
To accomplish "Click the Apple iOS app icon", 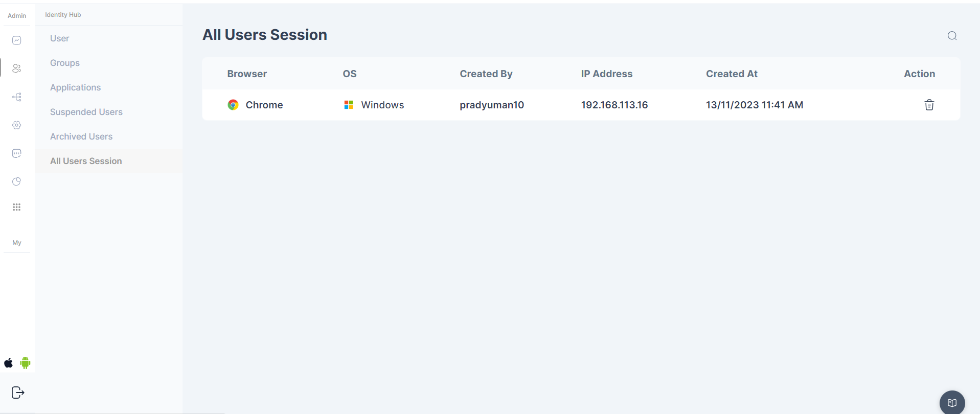I will pos(9,363).
